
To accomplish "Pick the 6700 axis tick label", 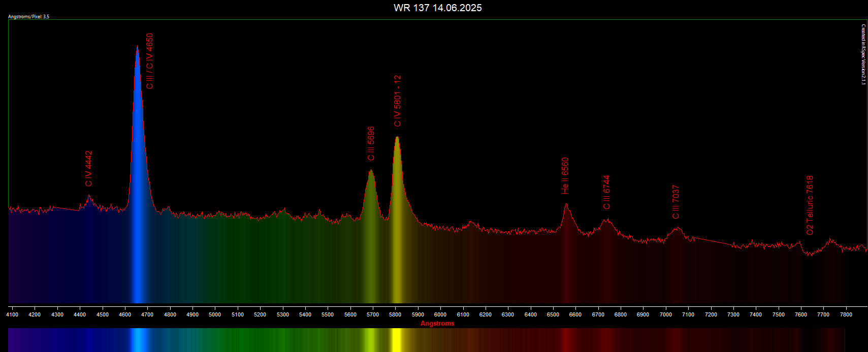I will [598, 314].
